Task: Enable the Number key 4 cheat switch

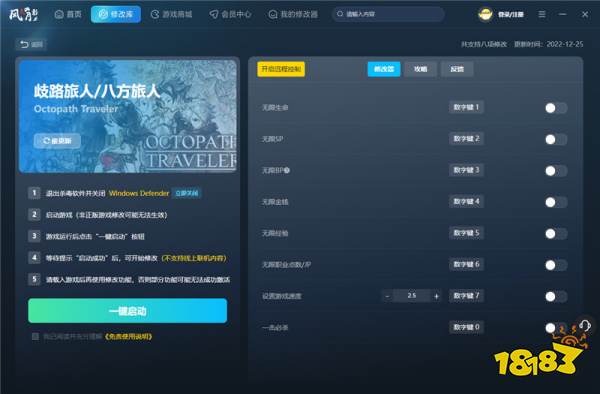Action: coord(556,202)
